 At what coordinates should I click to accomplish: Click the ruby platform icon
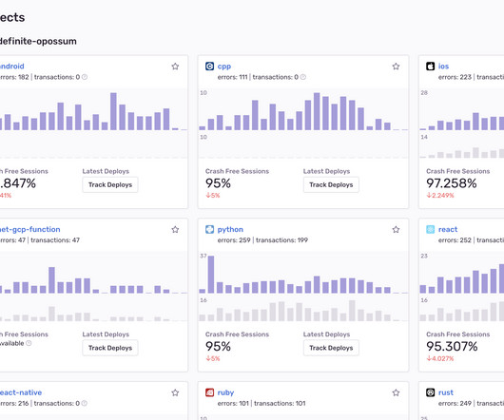point(209,392)
